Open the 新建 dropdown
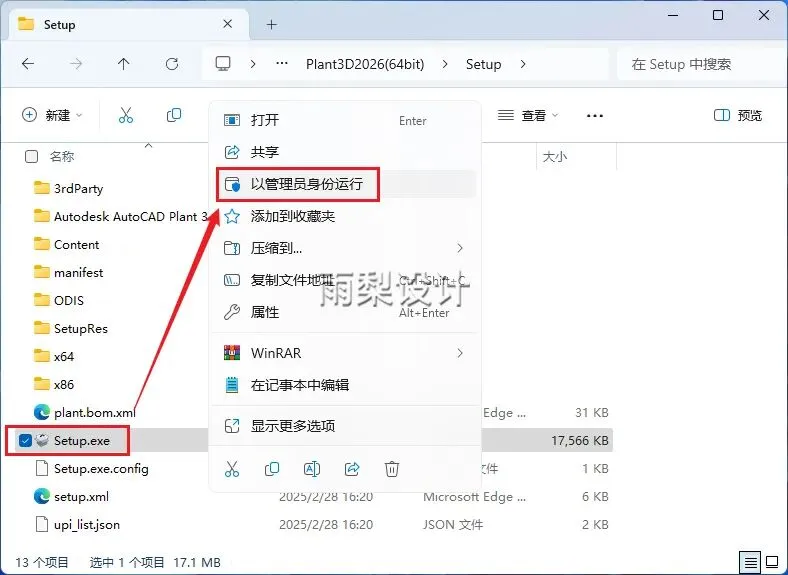Image resolution: width=788 pixels, height=575 pixels. click(x=52, y=115)
